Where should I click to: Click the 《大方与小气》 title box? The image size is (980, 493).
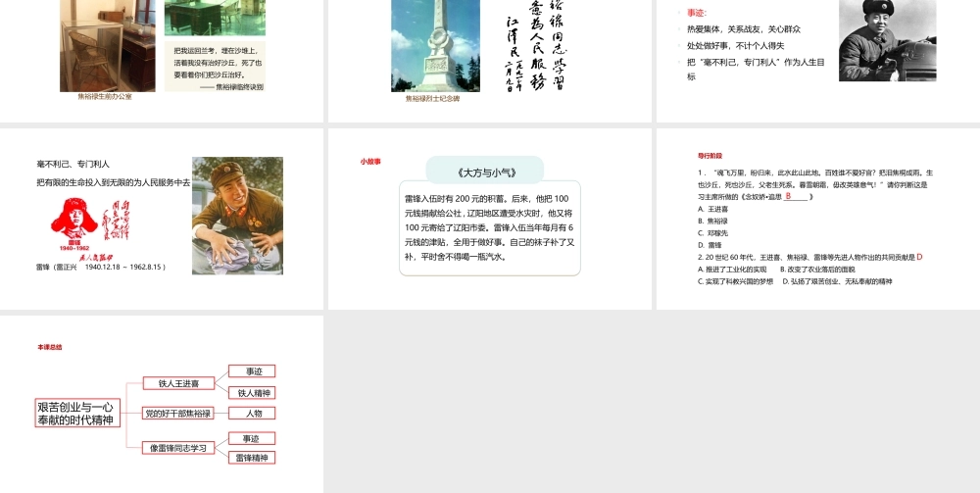pos(485,172)
